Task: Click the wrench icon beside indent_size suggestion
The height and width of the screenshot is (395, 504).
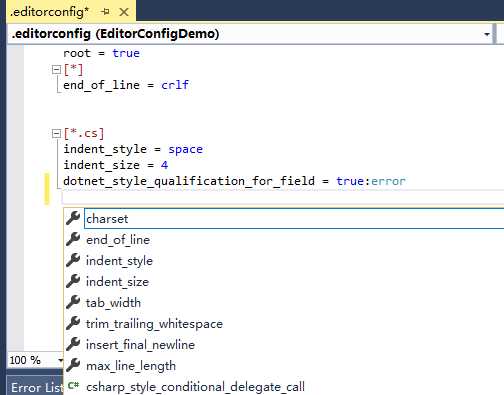Action: tap(73, 281)
